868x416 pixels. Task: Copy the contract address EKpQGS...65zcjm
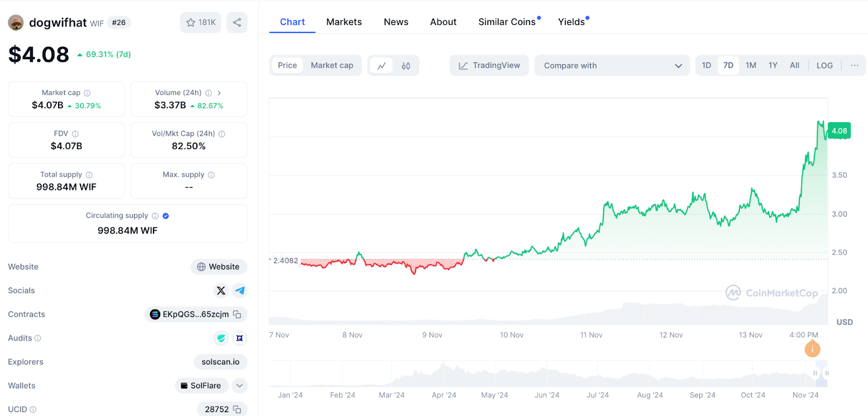(237, 314)
